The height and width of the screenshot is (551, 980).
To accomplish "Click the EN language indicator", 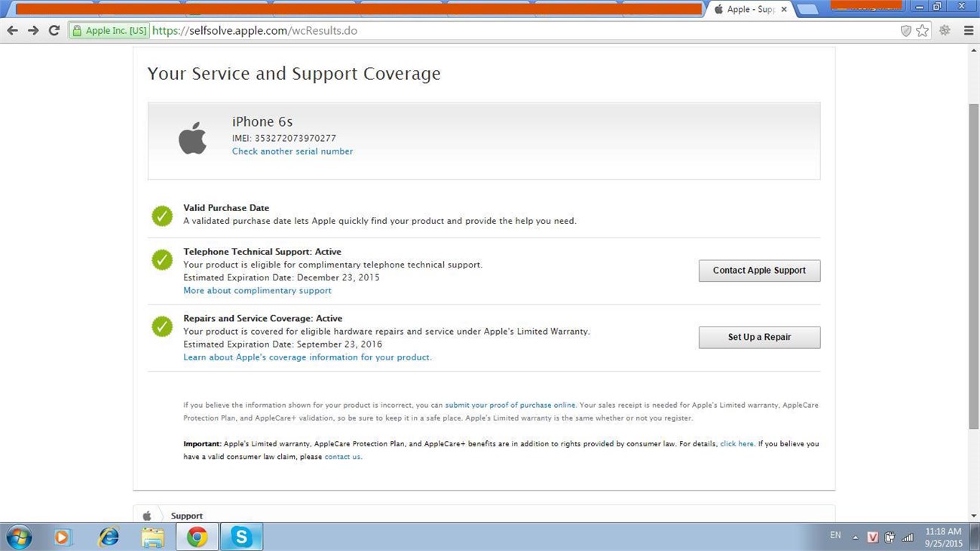I will (x=835, y=535).
